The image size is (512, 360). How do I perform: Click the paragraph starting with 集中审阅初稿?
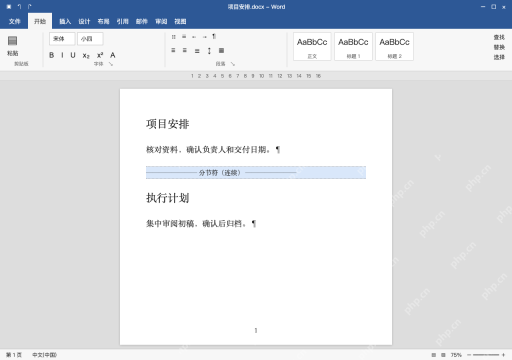201,223
